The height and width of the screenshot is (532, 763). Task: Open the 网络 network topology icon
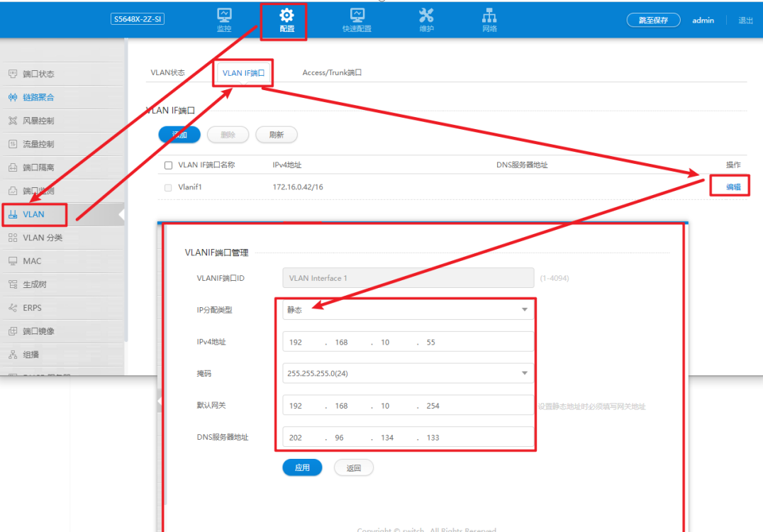[489, 15]
